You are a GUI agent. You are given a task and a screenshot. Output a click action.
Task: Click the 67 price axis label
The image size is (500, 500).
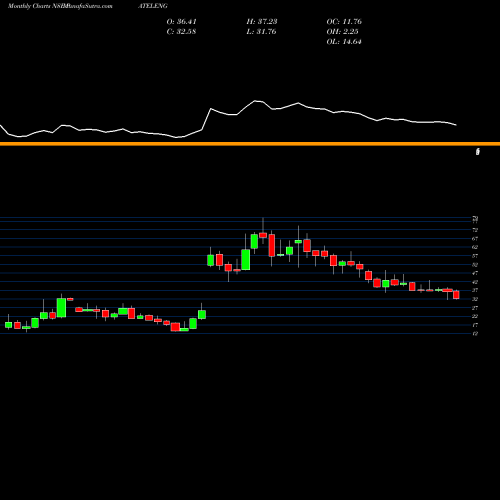[475, 239]
